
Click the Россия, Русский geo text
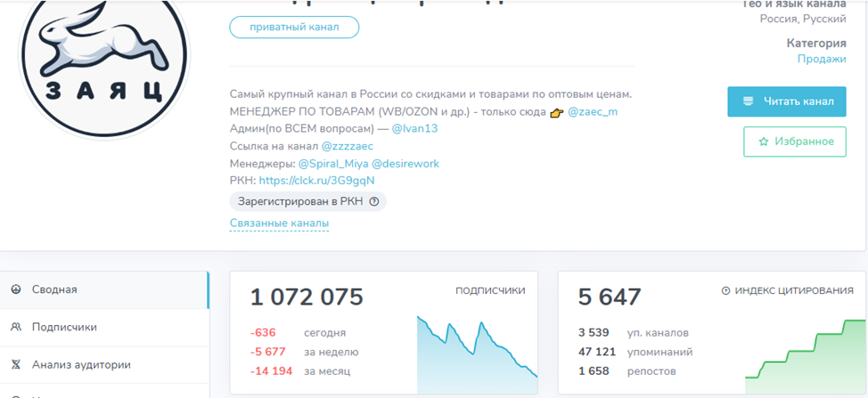(803, 19)
